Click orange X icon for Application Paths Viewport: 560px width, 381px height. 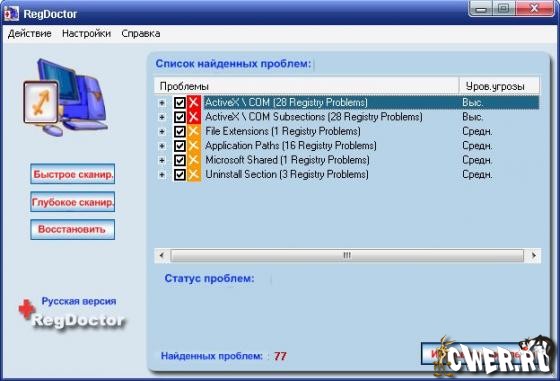(194, 146)
